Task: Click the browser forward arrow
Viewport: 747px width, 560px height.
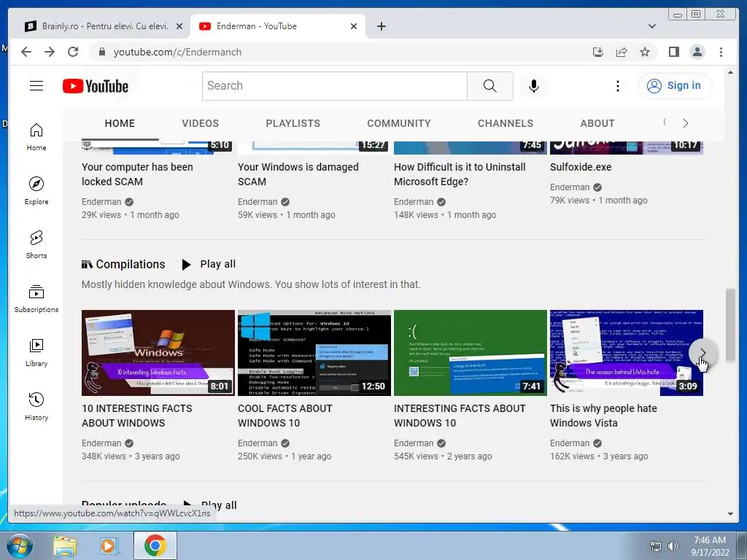Action: coord(50,52)
